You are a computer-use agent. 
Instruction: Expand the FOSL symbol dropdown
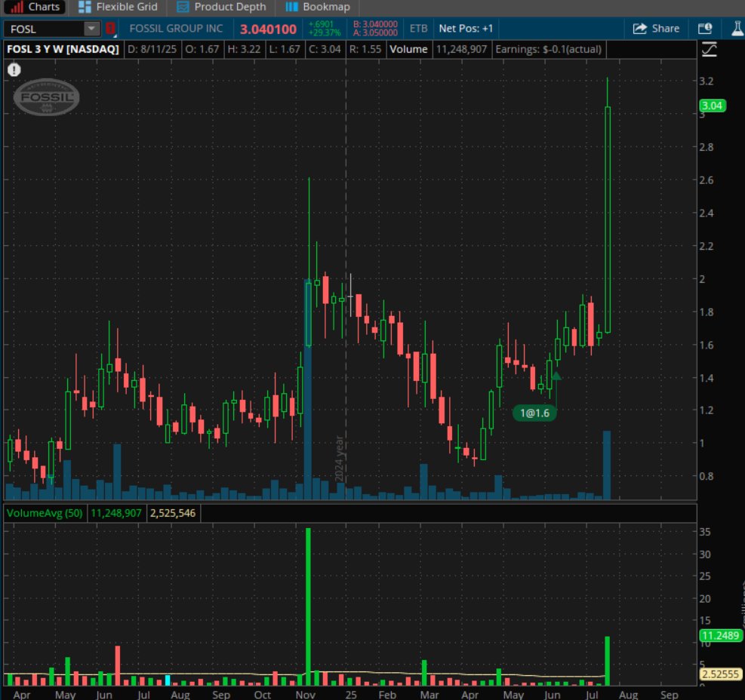coord(91,28)
